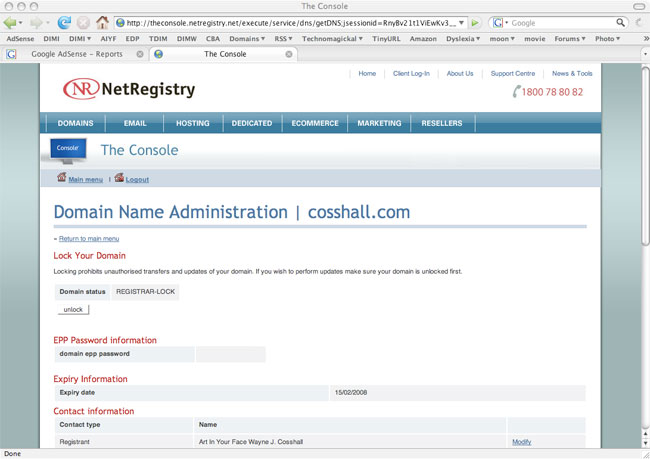Reload the page with the refresh icon
Screen dimensions: 650x459
click(x=64, y=22)
